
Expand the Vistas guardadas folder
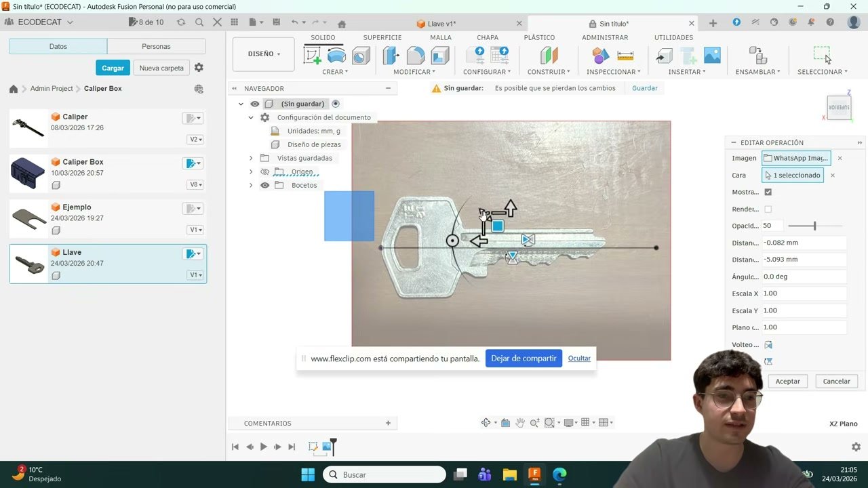(251, 158)
